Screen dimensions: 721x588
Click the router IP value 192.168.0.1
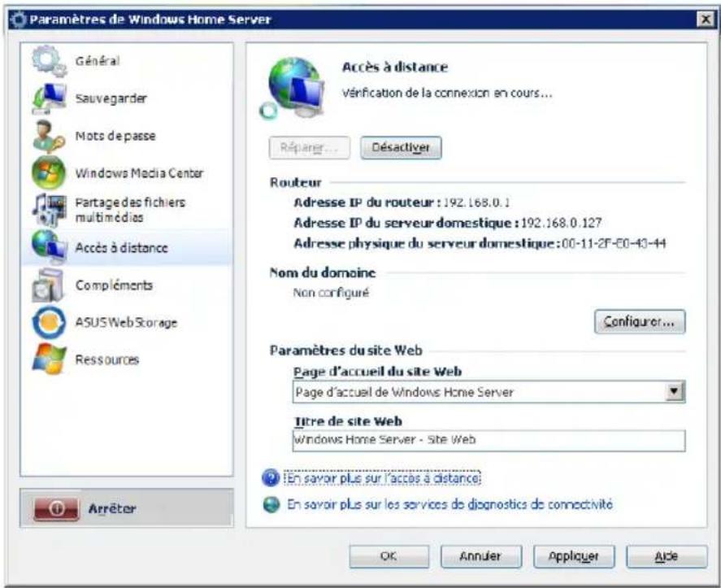point(476,203)
